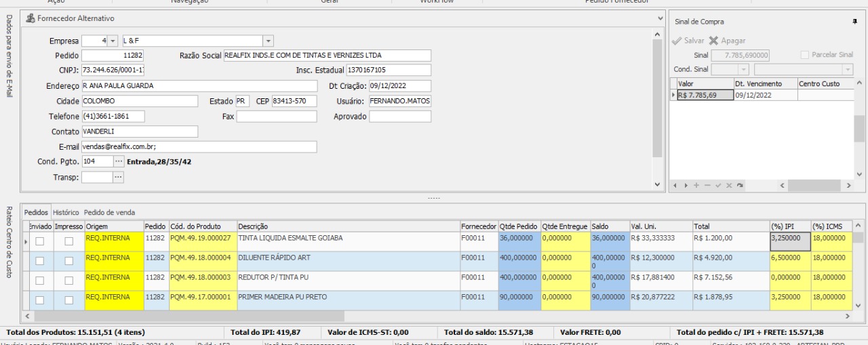Image resolution: width=868 pixels, height=345 pixels.
Task: Expand the Empresa code dropdown
Action: tap(113, 41)
